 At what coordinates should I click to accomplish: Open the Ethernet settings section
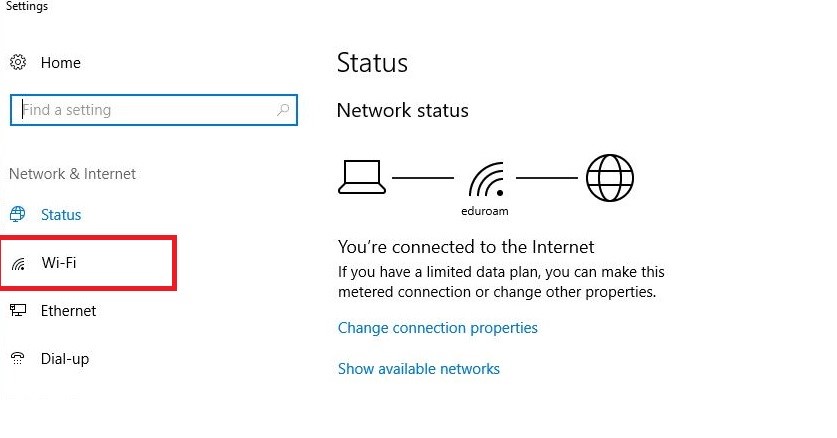click(68, 311)
